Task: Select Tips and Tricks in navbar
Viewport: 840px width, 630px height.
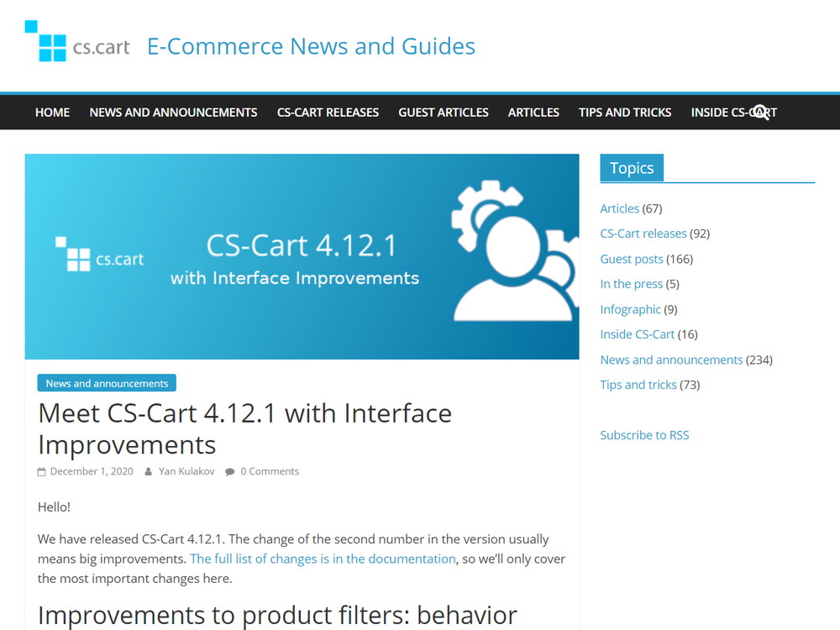Action: (x=625, y=113)
